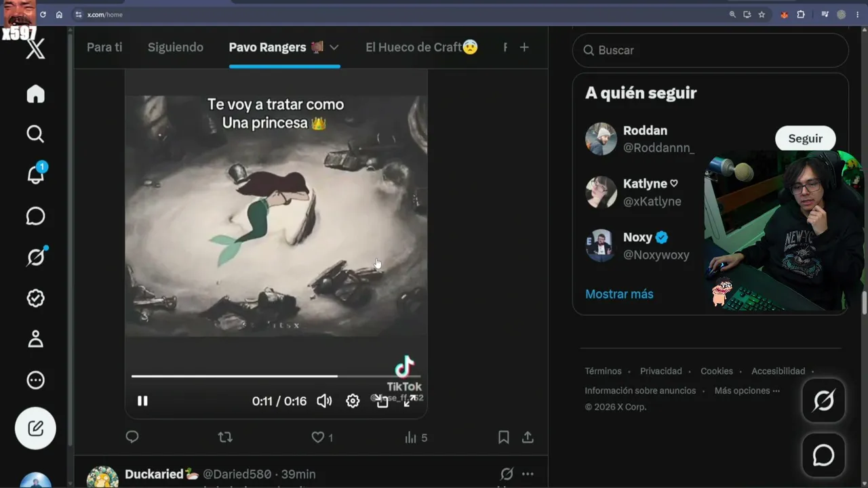Seek on the video progress bar
The width and height of the screenshot is (868, 488).
pyautogui.click(x=276, y=375)
